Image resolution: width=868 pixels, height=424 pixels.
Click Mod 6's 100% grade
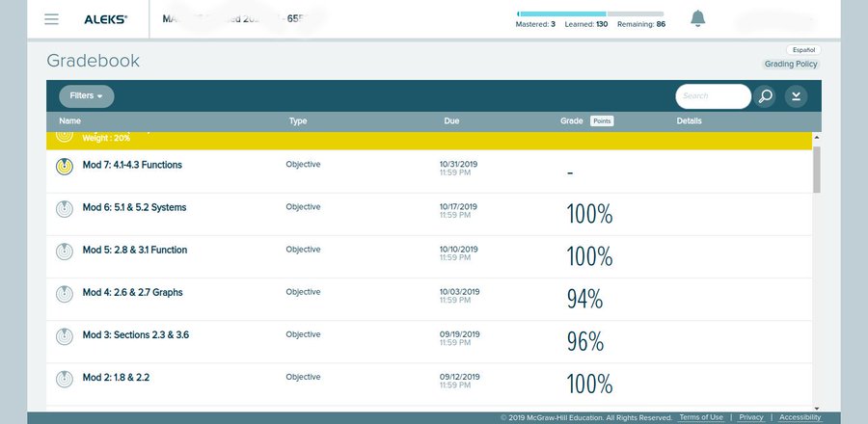point(589,215)
